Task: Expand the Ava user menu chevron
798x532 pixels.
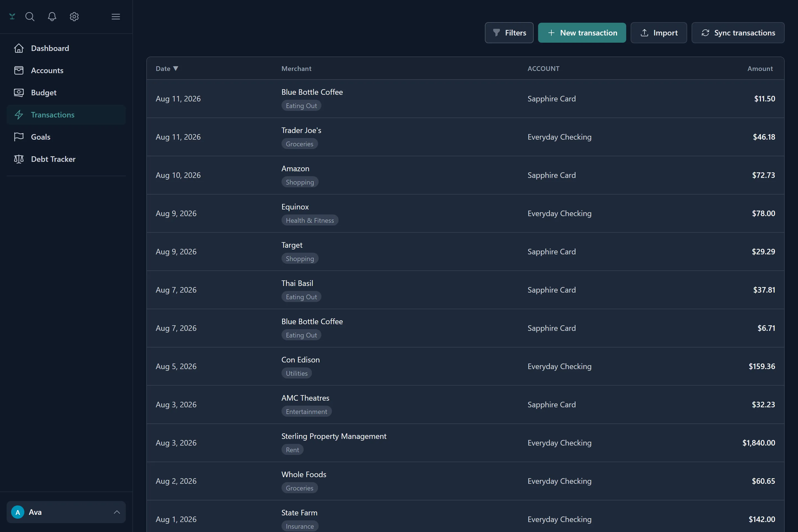Action: pyautogui.click(x=117, y=512)
